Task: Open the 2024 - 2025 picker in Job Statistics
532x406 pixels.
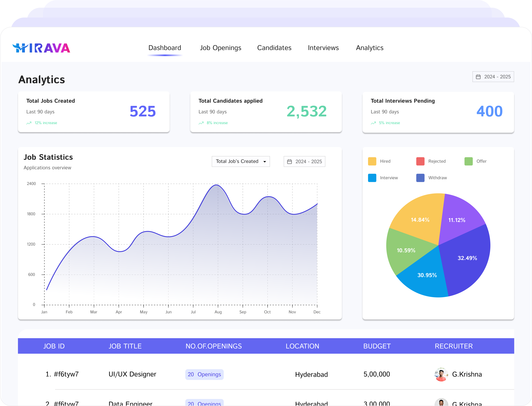Action: point(304,161)
